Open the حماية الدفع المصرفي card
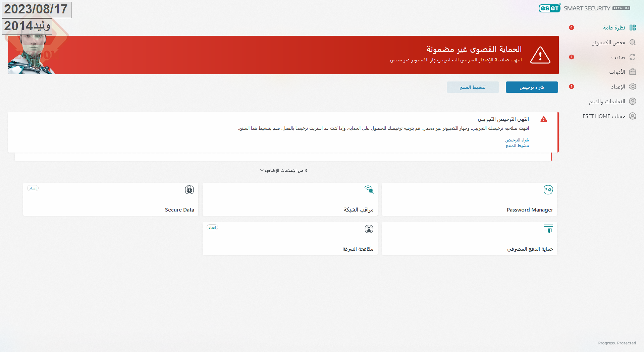Screen dimensions: 644x352 coord(470,238)
